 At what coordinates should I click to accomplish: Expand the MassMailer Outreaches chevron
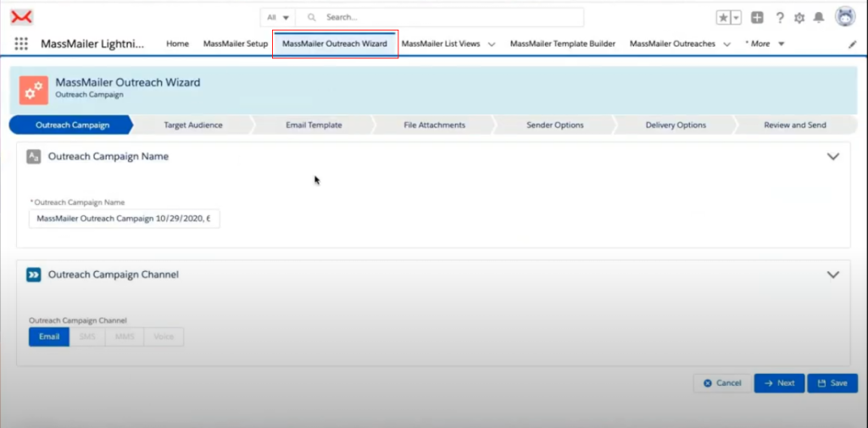tap(726, 44)
